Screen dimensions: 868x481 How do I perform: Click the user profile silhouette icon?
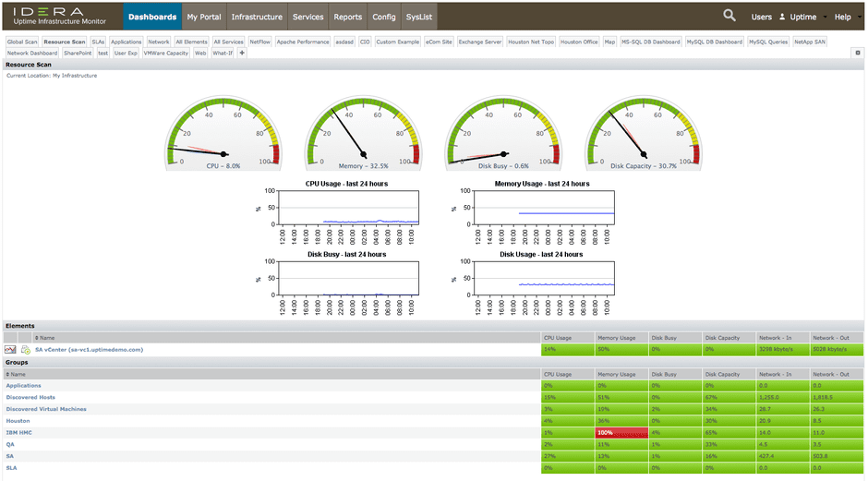click(782, 18)
